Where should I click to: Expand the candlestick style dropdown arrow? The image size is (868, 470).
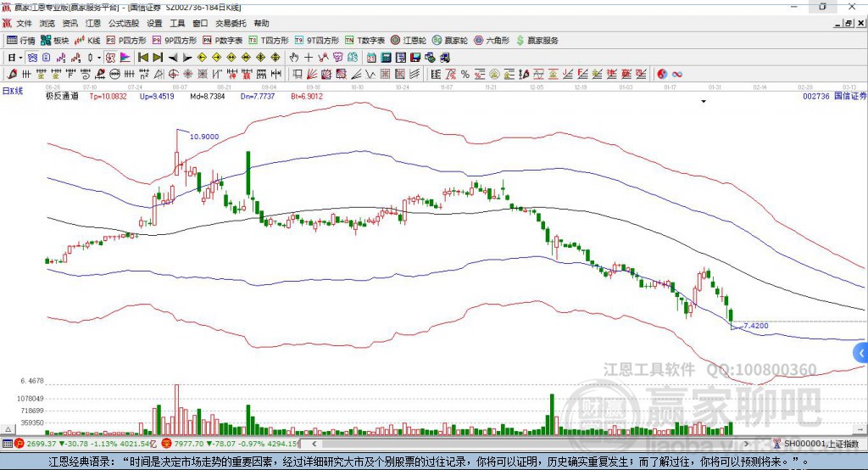pos(99,58)
